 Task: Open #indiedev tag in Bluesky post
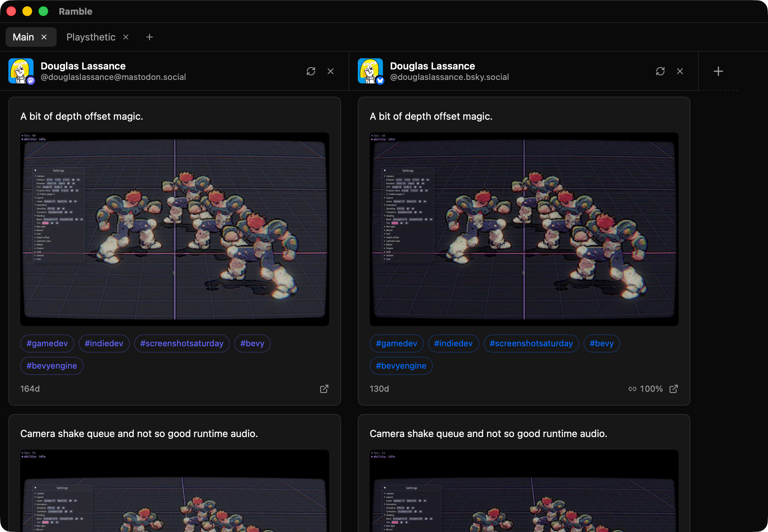click(454, 343)
